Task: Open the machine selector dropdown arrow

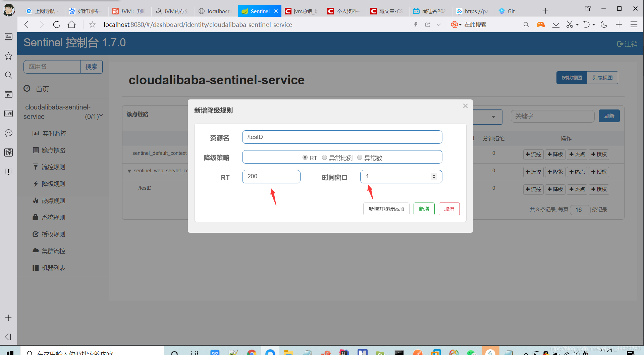Action: 493,117
